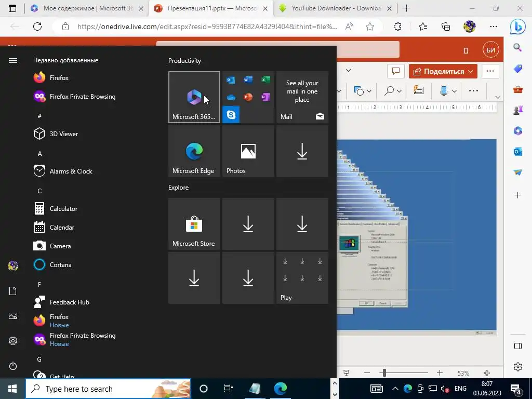This screenshot has height=399, width=532.
Task: Jump to letter A app list header
Action: click(39, 153)
